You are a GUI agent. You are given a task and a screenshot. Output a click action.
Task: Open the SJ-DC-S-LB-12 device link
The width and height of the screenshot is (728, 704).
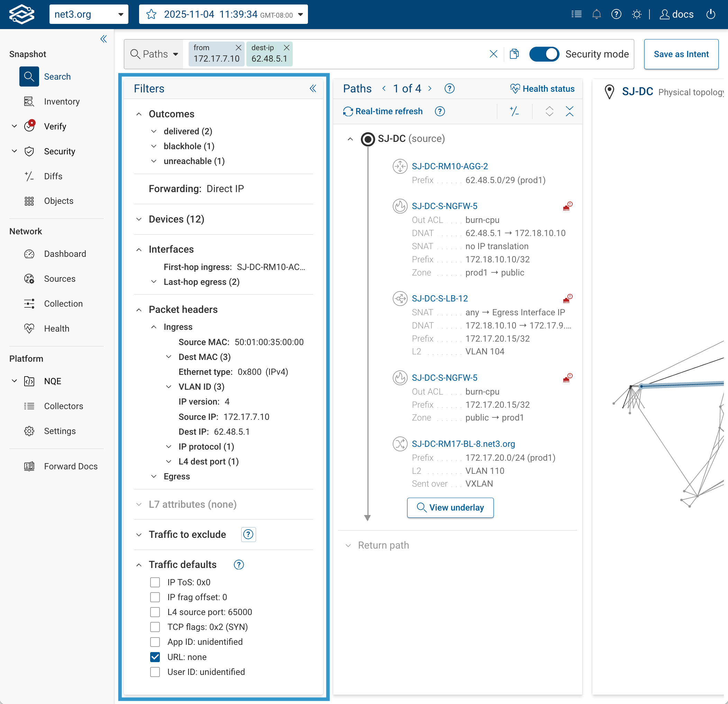tap(439, 299)
